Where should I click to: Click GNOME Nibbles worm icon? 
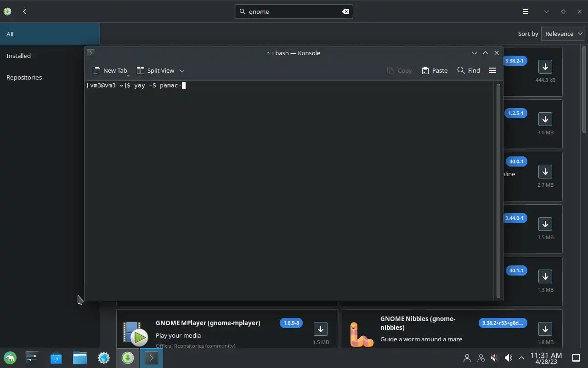click(x=362, y=334)
